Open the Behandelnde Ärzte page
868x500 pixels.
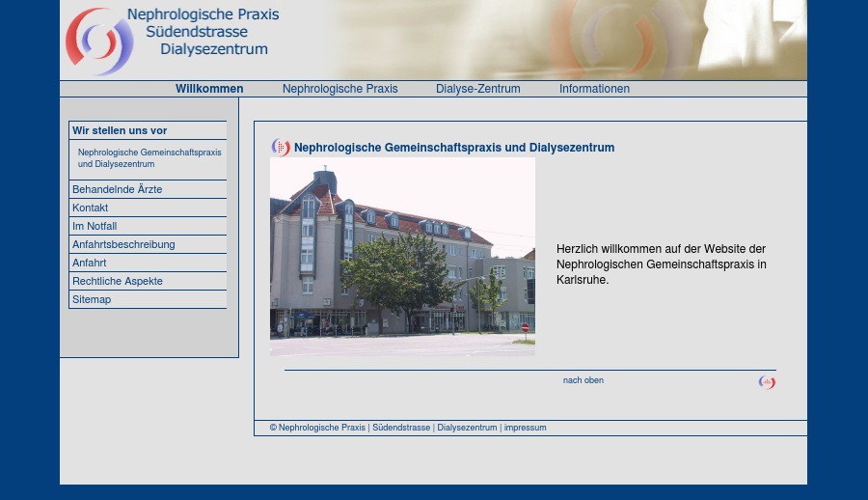(117, 189)
